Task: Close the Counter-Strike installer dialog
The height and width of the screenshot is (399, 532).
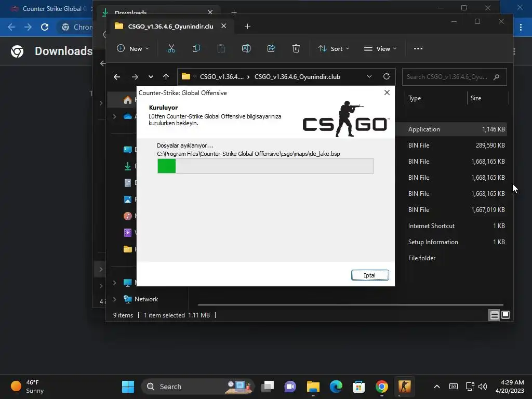Action: (387, 92)
